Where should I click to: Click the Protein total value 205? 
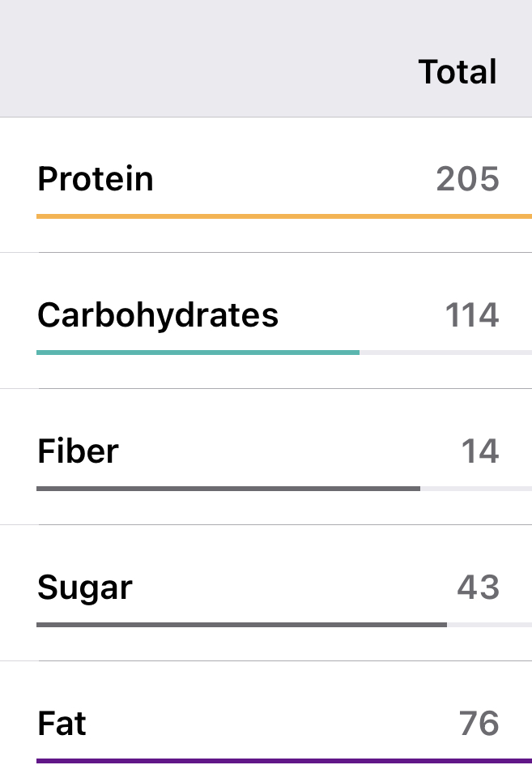click(x=467, y=179)
